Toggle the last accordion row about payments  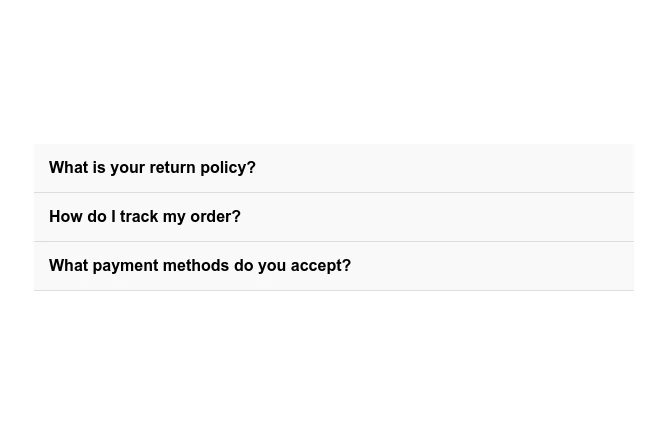333,266
